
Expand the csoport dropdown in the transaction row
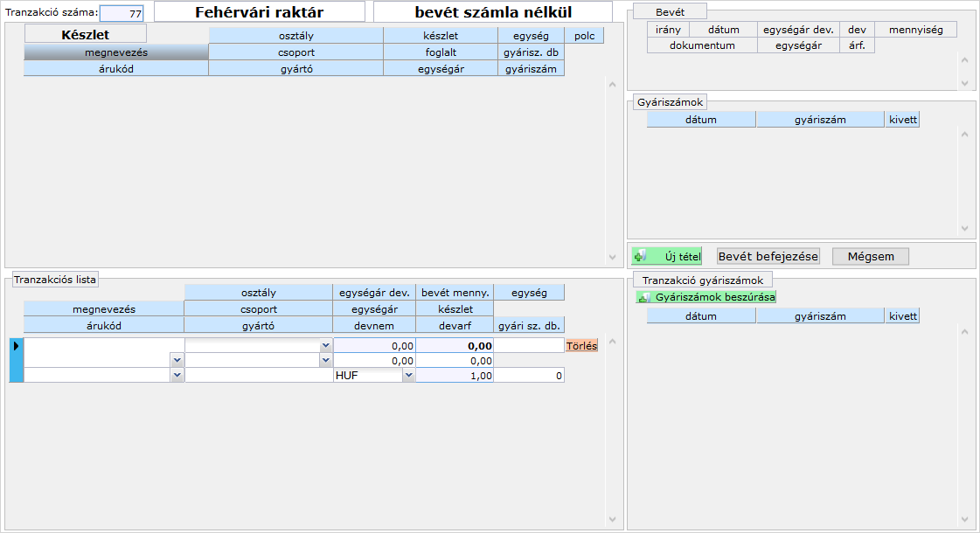pyautogui.click(x=326, y=360)
